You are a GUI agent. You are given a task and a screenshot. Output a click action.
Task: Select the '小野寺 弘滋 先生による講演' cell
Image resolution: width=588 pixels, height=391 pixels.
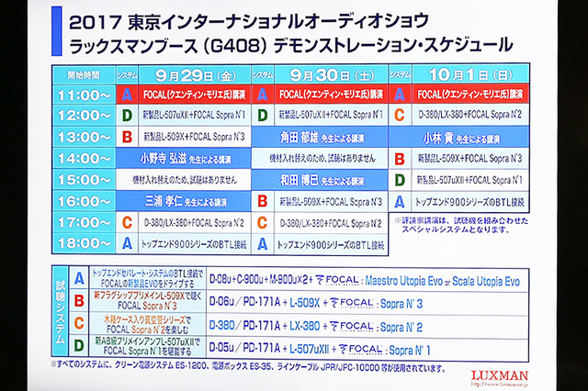[184, 159]
